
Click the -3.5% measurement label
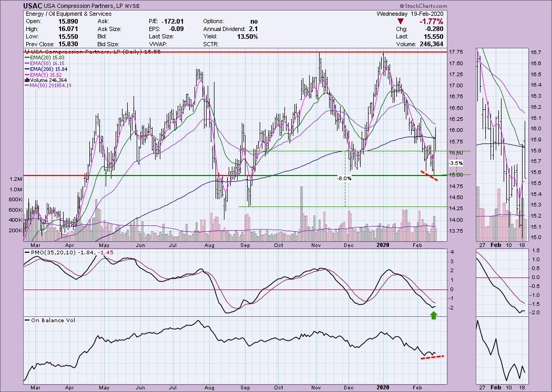coord(456,163)
